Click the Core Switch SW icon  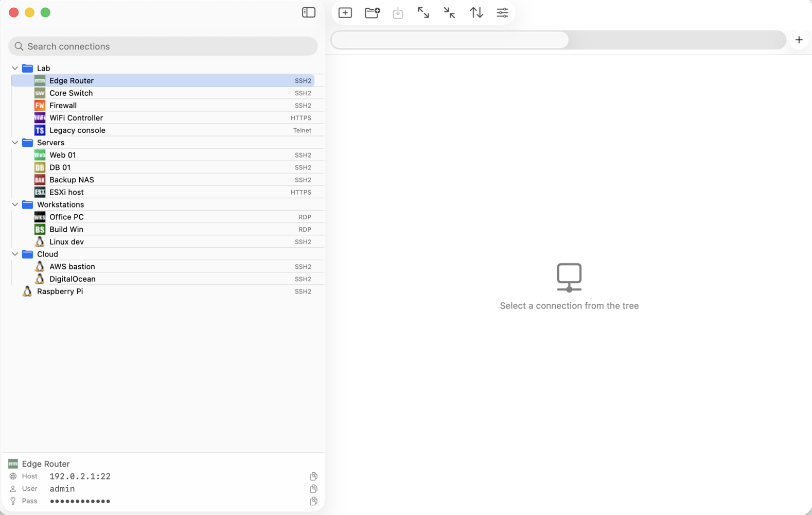click(40, 93)
